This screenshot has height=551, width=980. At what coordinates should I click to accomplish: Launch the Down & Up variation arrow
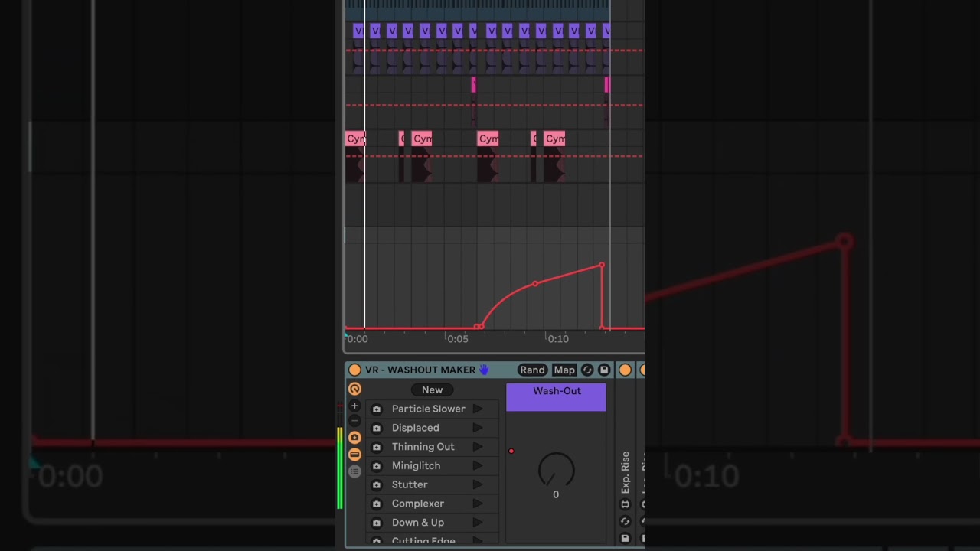click(477, 523)
